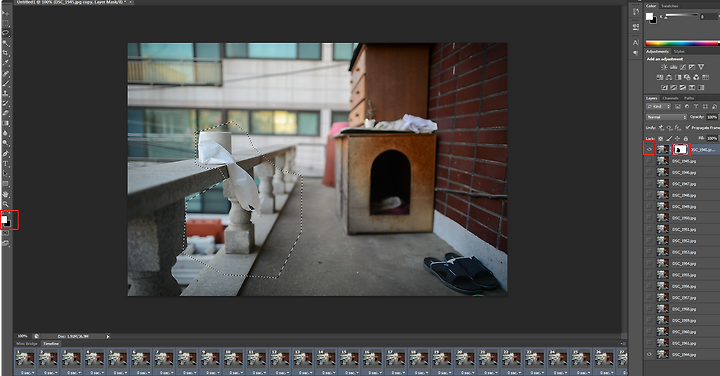
Task: Switch to the Channels tab
Action: click(670, 98)
